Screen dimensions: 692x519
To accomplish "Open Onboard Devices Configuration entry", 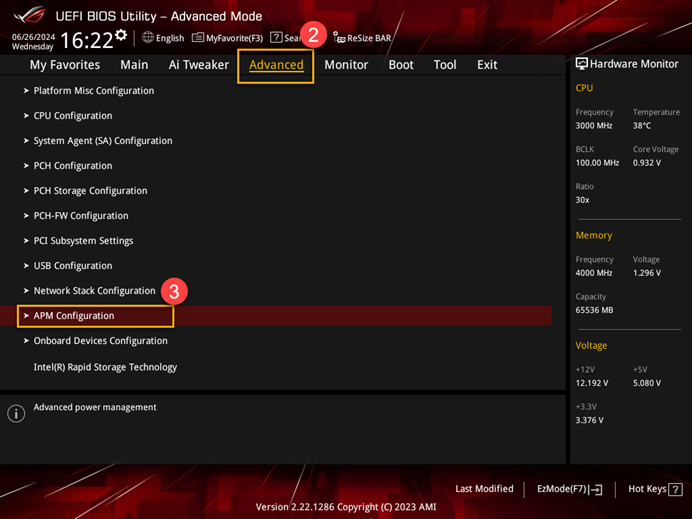I will coord(101,341).
